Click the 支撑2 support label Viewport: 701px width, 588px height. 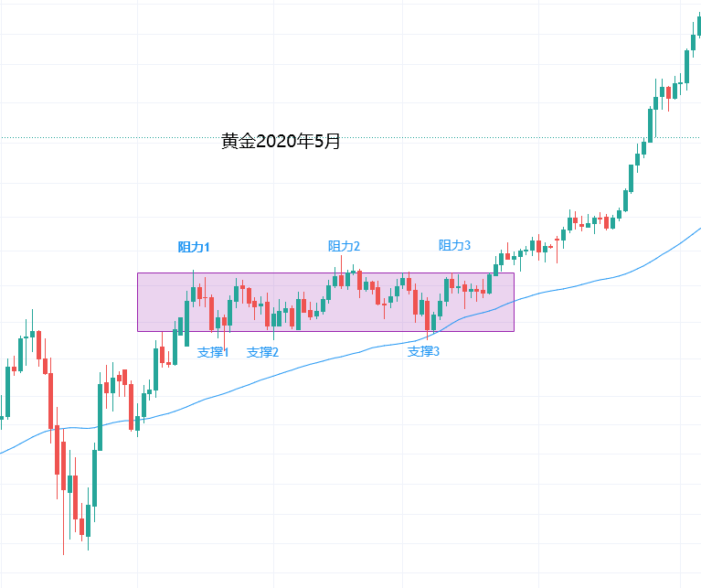pos(262,352)
